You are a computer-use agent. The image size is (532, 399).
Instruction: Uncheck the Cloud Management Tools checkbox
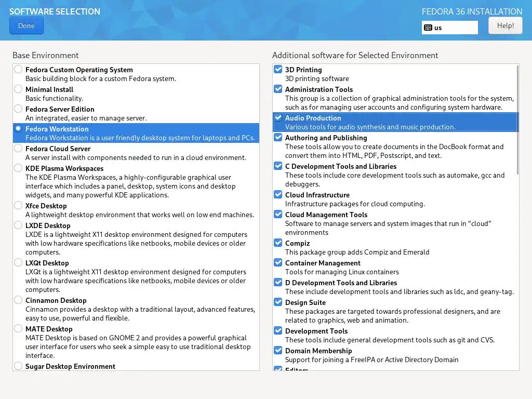click(278, 214)
